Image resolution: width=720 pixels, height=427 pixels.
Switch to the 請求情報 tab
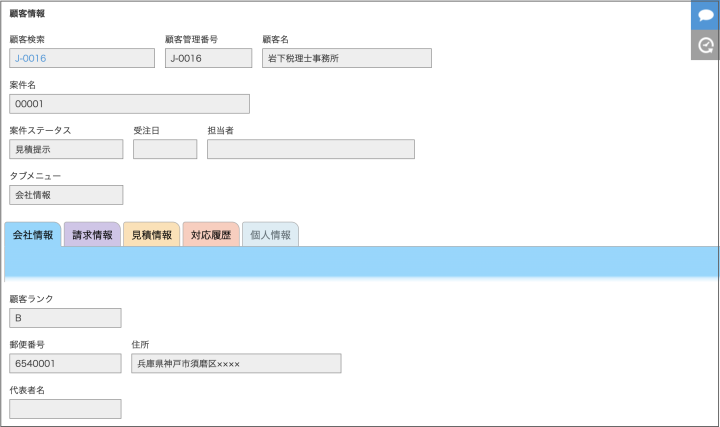click(x=92, y=235)
